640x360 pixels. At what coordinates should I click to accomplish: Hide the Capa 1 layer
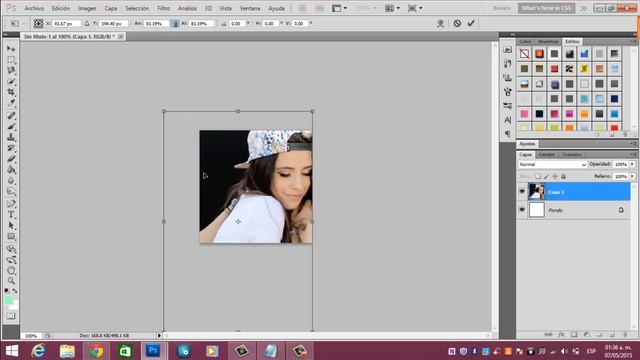tap(522, 191)
